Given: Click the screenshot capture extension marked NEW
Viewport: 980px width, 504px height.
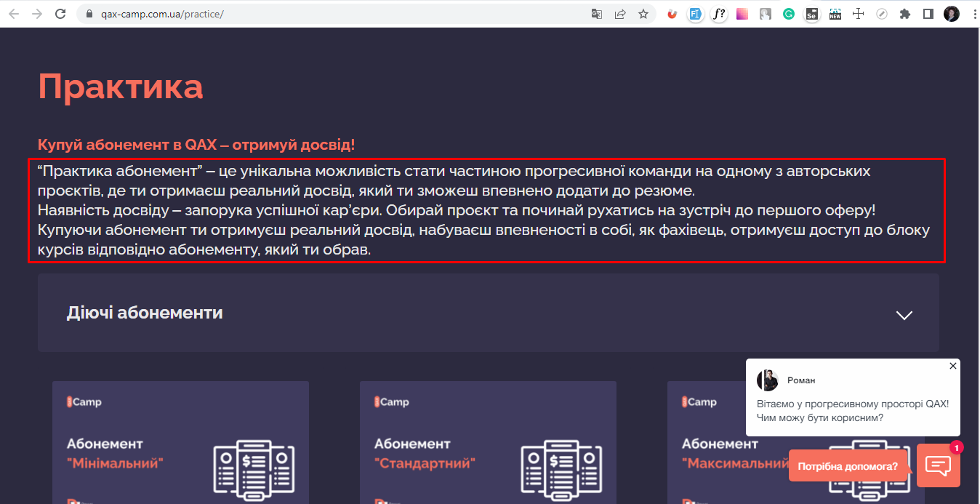Looking at the screenshot, I should pyautogui.click(x=835, y=13).
